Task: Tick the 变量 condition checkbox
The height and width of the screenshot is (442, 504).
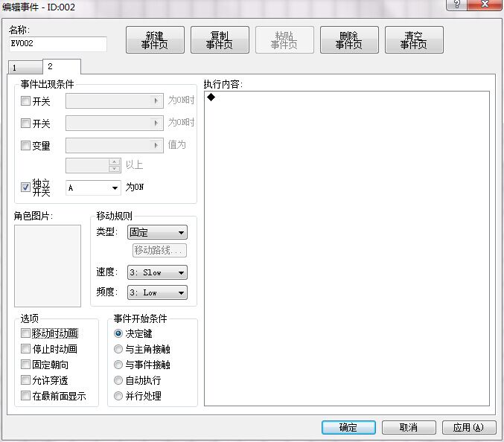Action: (25, 145)
